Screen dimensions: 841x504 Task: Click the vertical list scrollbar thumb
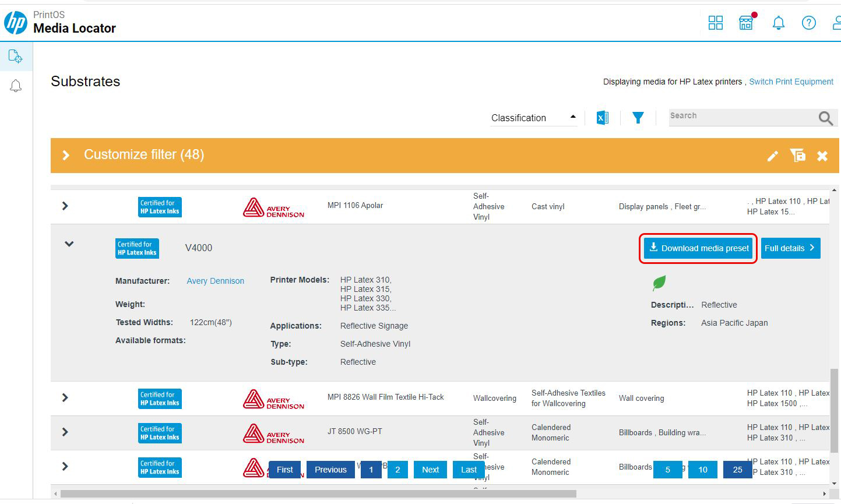click(x=834, y=410)
